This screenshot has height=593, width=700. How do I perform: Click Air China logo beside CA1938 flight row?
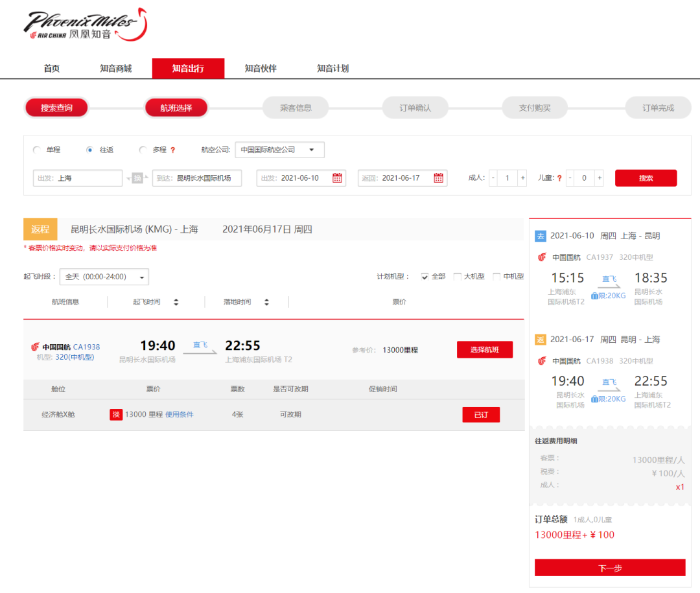click(35, 347)
